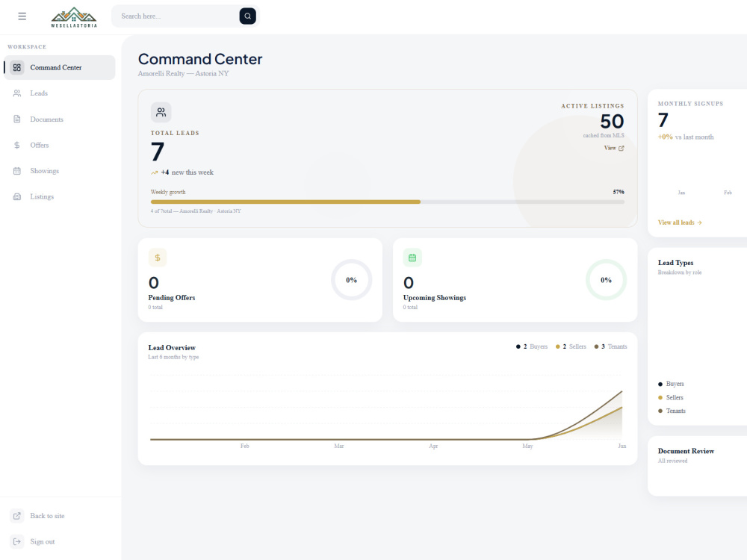Screen dimensions: 747x560
Task: Click the Pending Offers dollar icon
Action: pos(157,258)
